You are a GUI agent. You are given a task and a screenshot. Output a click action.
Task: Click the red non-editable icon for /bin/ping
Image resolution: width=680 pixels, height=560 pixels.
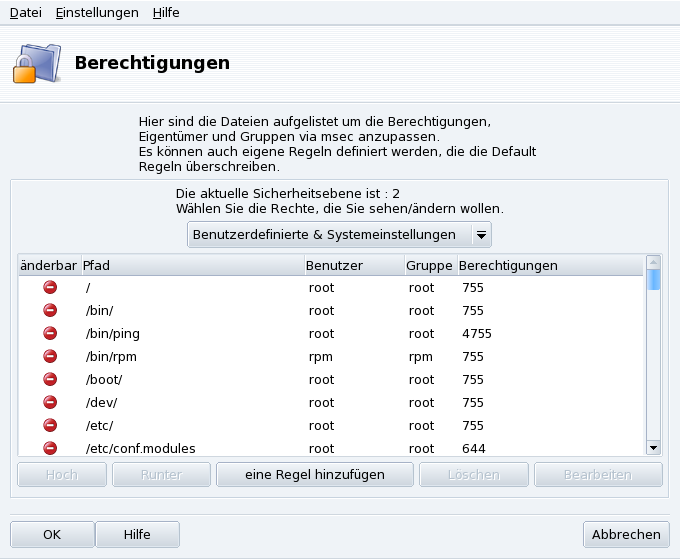click(x=50, y=333)
